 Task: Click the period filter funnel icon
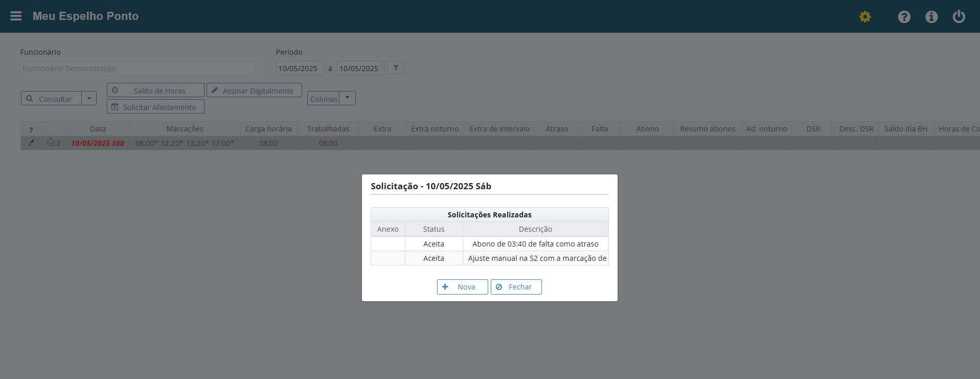(x=396, y=68)
